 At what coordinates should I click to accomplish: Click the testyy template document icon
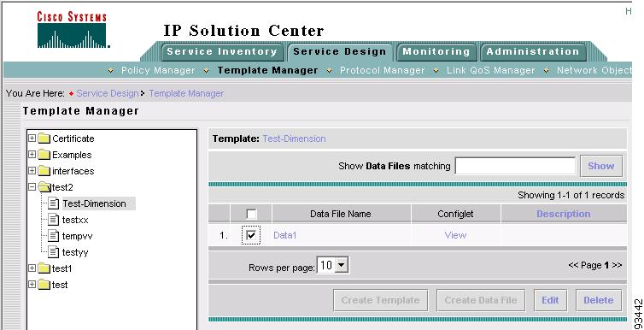(x=54, y=252)
